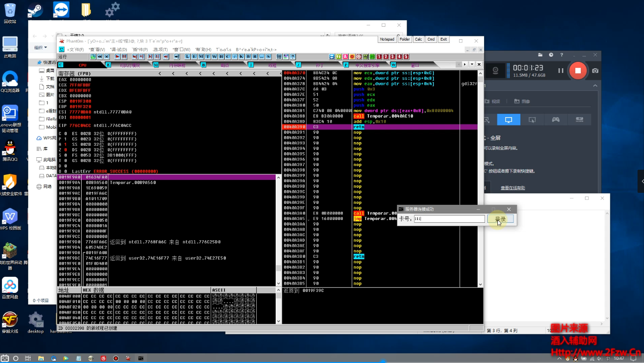The width and height of the screenshot is (644, 363).
Task: Pause the screen recording
Action: (561, 71)
